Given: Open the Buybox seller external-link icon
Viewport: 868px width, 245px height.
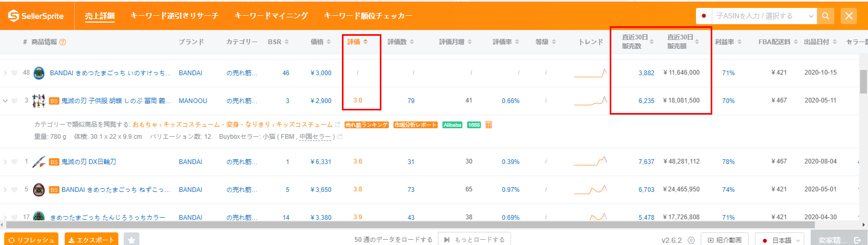Looking at the screenshot, I should 340,137.
